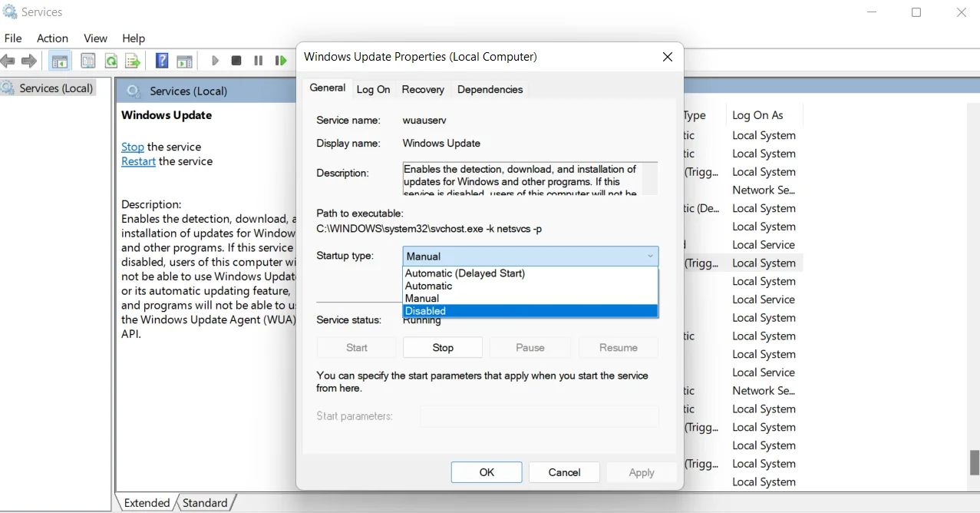Toggle the Show/Hide Action Pane toolbar icon

(184, 61)
